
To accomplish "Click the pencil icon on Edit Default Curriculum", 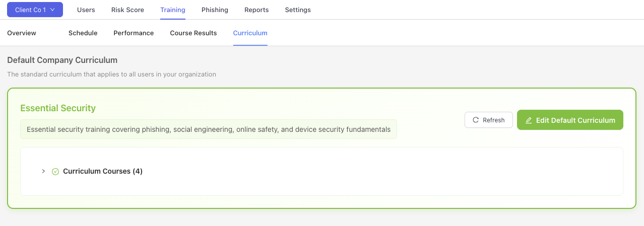I will 529,120.
